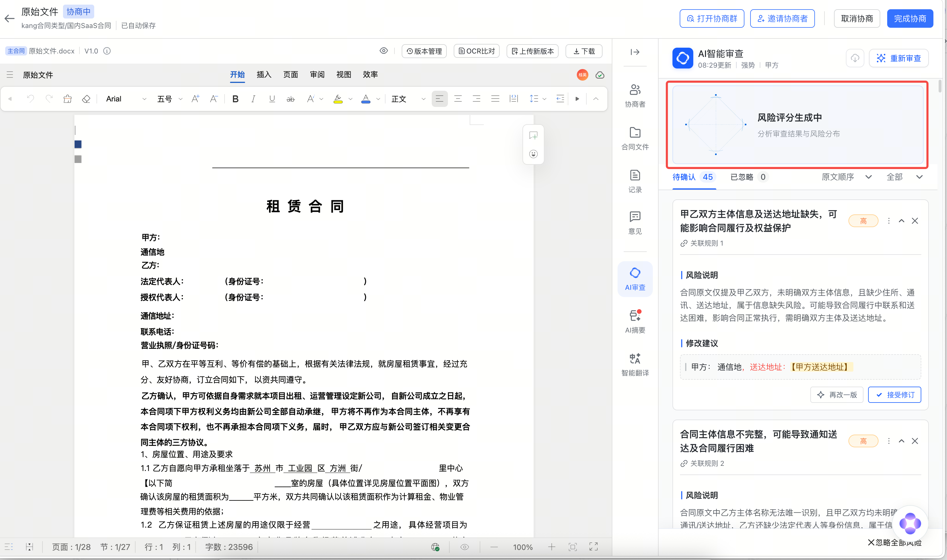Toggle bold formatting
The width and height of the screenshot is (947, 560).
pos(236,99)
